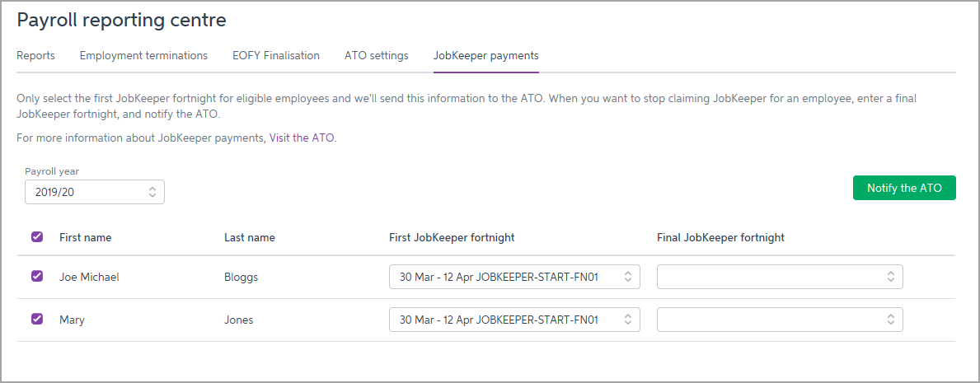Select the JobKeeper payments tab

coord(486,56)
